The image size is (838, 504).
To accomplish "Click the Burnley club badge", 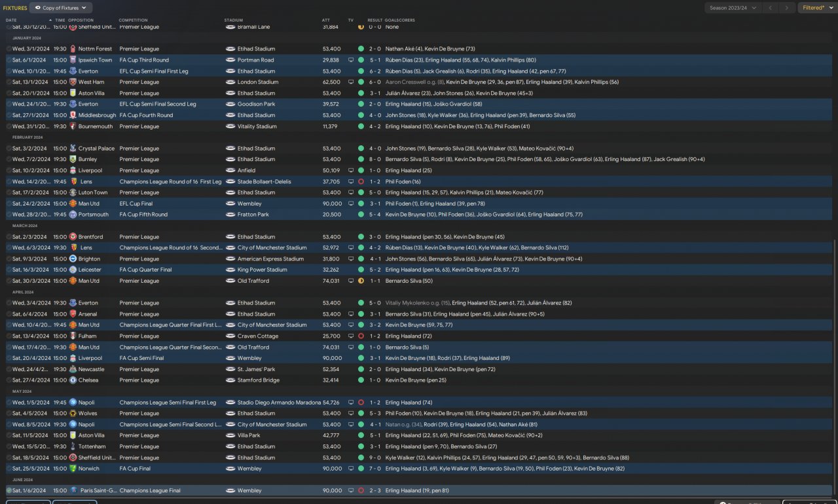I will coord(73,160).
